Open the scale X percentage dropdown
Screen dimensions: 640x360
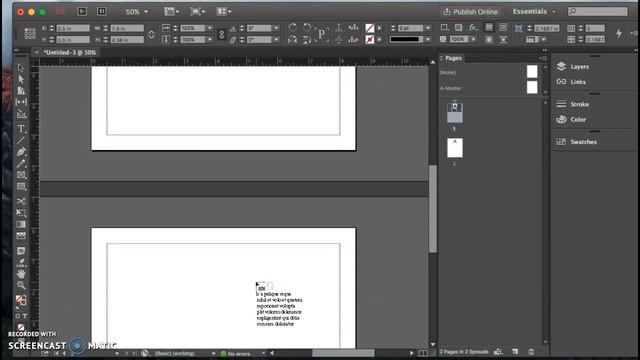pos(210,28)
